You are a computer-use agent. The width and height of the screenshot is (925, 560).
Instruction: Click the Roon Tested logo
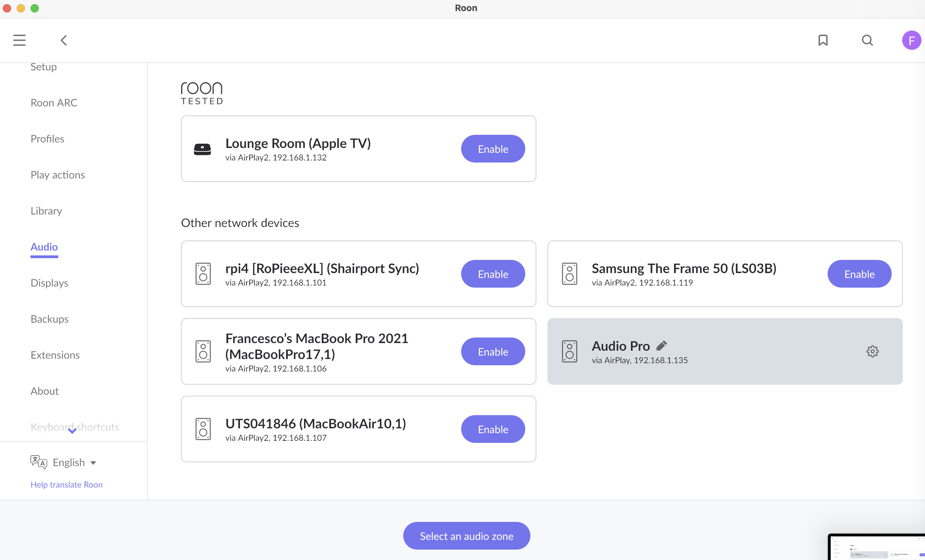tap(202, 93)
